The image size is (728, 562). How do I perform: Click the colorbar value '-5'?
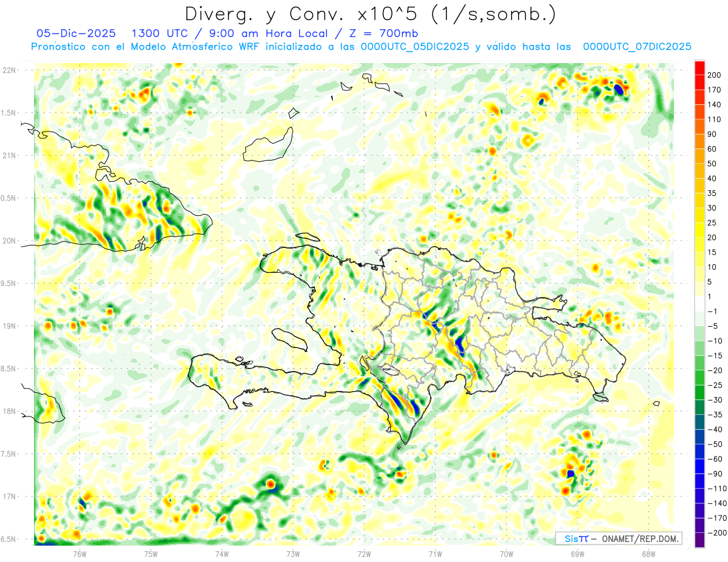[714, 326]
